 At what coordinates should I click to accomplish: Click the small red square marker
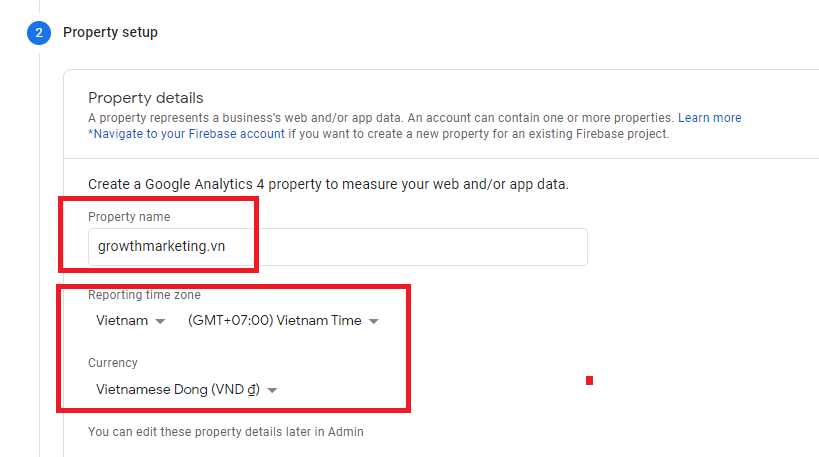pyautogui.click(x=589, y=380)
